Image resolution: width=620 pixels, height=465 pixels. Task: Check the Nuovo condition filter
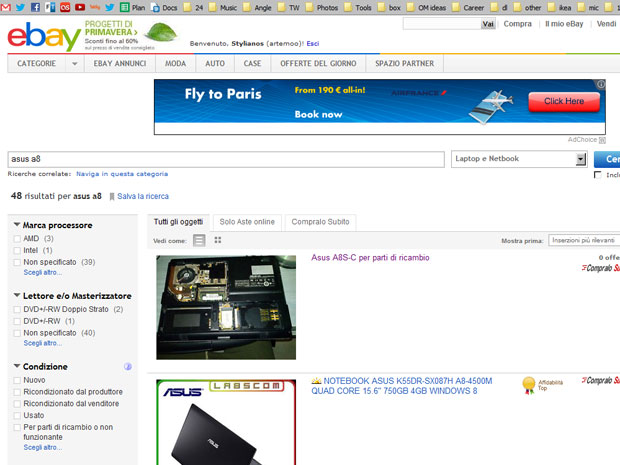coord(17,380)
